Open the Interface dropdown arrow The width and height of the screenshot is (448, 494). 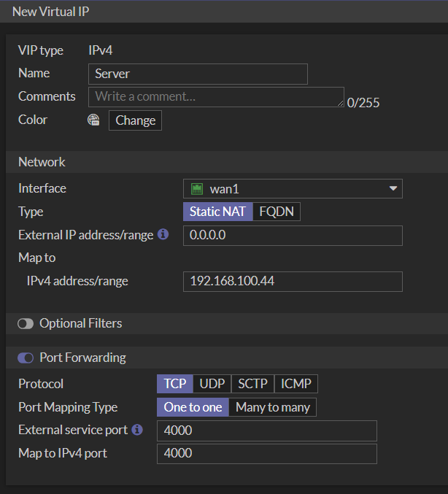point(393,189)
